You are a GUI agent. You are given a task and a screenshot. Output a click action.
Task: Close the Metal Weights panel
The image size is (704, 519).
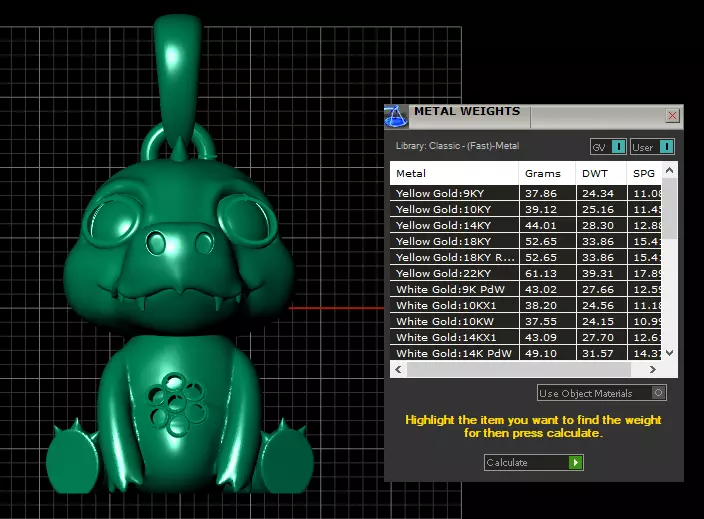click(672, 116)
